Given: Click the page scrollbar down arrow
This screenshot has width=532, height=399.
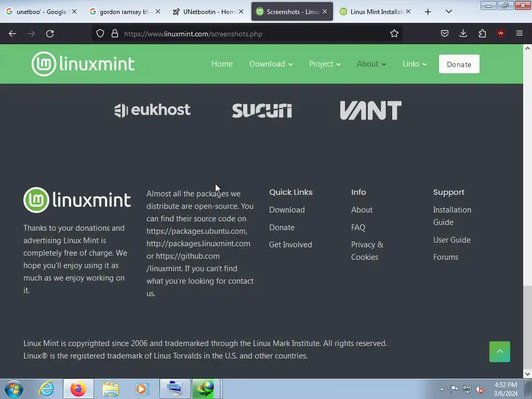Looking at the screenshot, I should click(527, 374).
